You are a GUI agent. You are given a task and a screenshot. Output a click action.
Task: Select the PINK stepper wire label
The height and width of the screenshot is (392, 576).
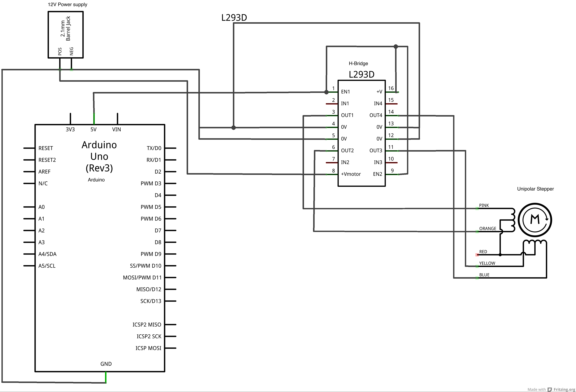484,205
